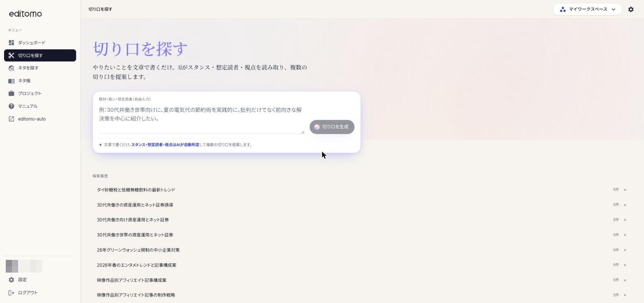Open history タイ砂糖税と低糖無糖飲料の最新トレンド
The image size is (644, 303).
point(136,190)
